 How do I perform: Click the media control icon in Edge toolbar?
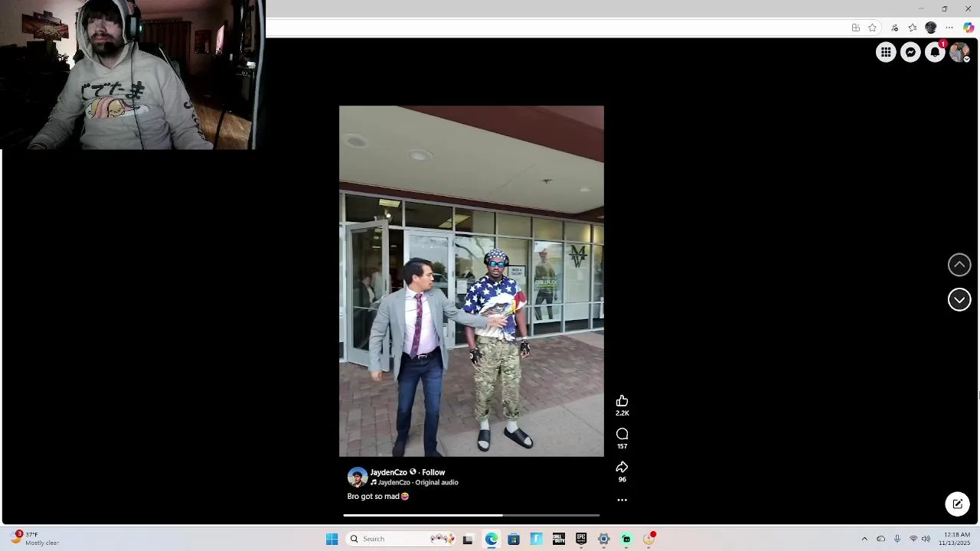click(x=894, y=28)
